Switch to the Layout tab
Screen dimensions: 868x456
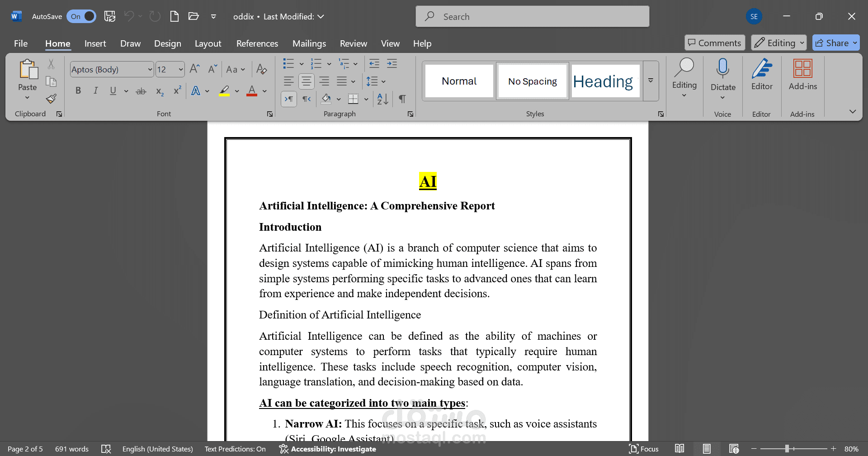tap(208, 43)
